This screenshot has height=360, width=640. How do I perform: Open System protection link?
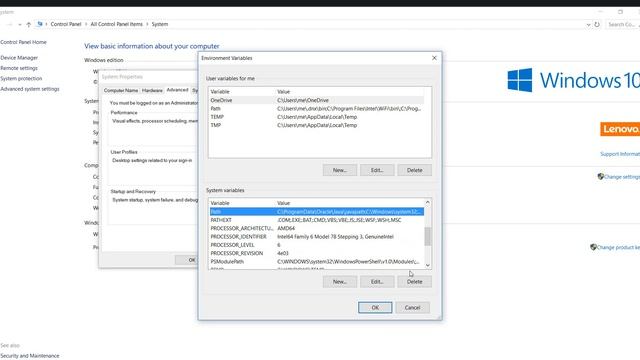coord(21,78)
